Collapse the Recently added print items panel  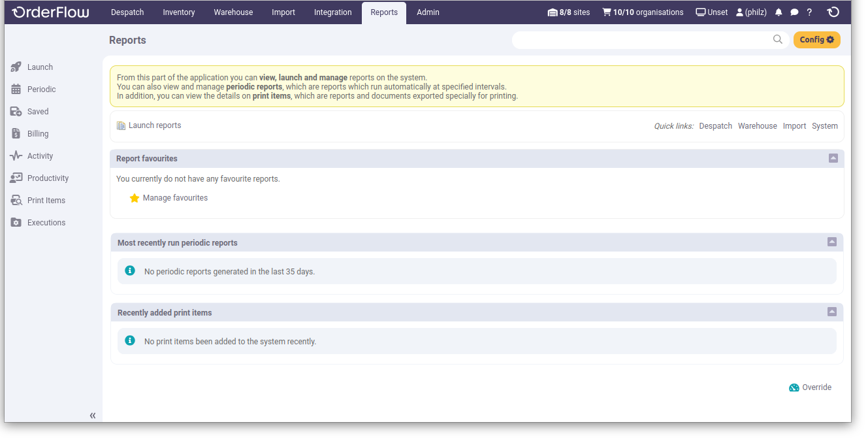[x=832, y=312]
